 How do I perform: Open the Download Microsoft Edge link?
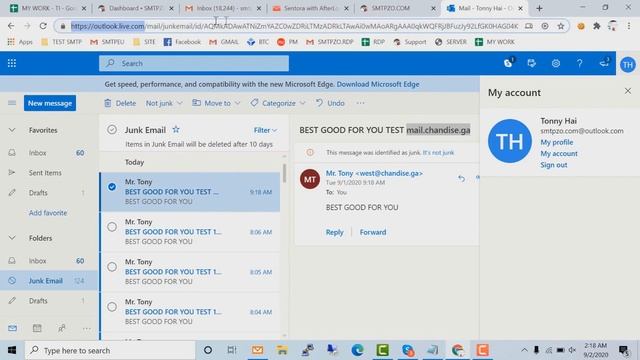click(x=378, y=84)
